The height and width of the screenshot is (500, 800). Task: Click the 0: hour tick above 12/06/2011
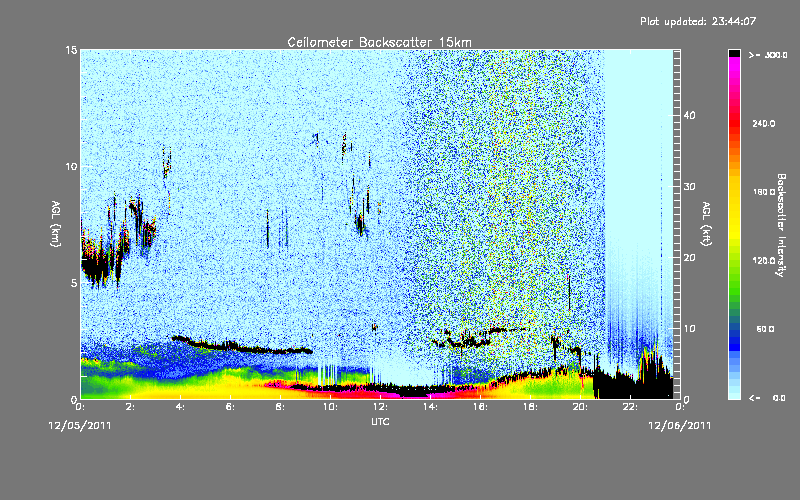click(x=680, y=407)
